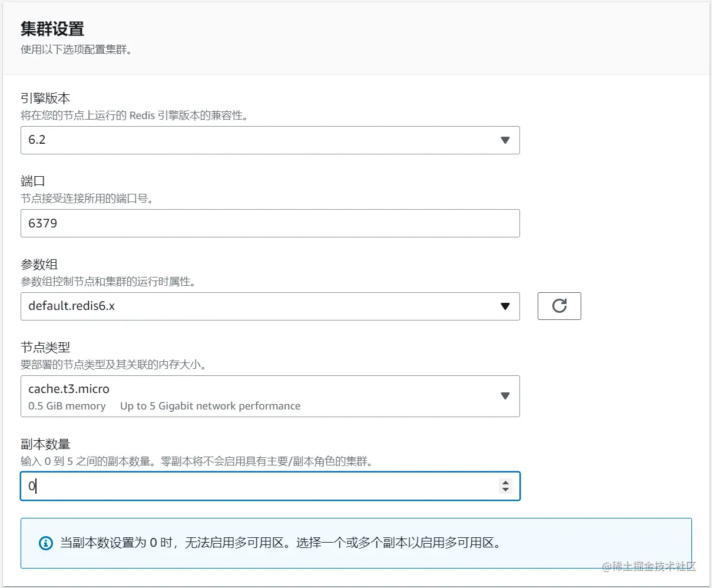Image resolution: width=712 pixels, height=588 pixels.
Task: Click the replica count input field
Action: click(x=270, y=486)
